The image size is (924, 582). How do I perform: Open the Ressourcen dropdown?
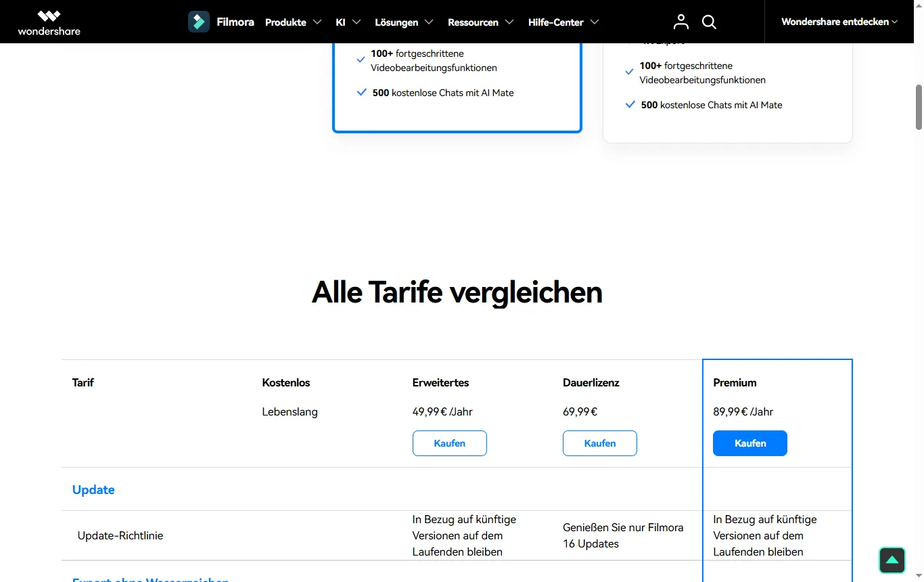click(480, 22)
